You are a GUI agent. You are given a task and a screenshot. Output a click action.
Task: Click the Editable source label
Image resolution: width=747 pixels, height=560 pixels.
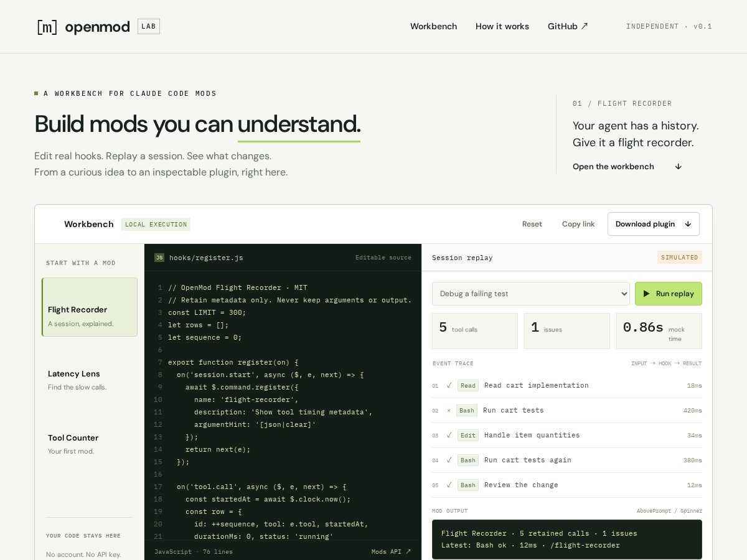(383, 258)
